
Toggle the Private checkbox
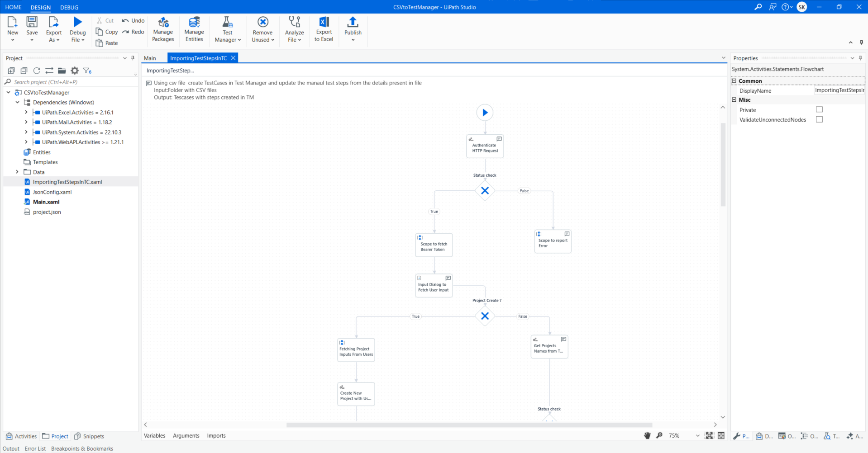pos(819,109)
